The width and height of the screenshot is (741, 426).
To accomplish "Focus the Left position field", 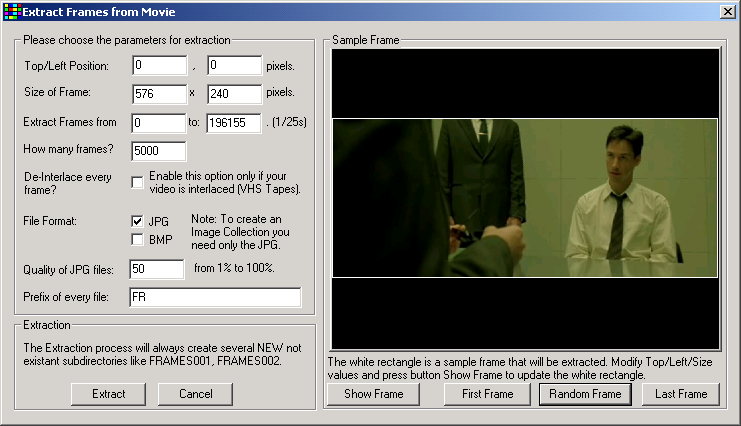I will point(234,65).
